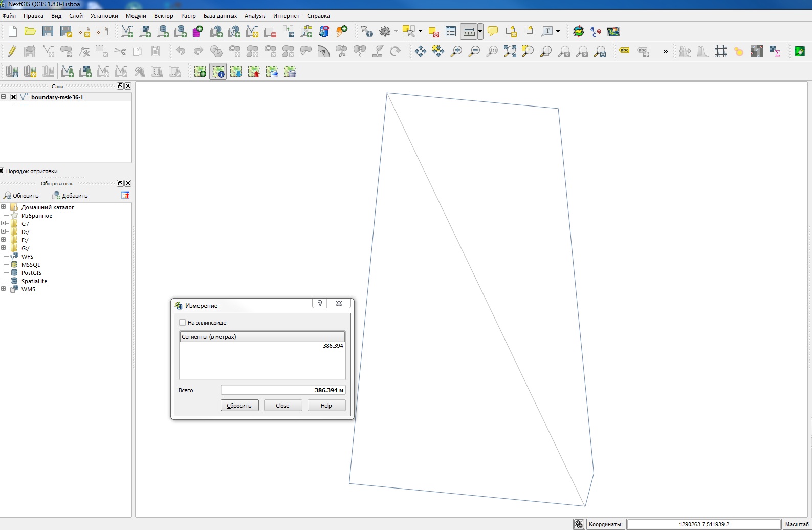
Task: Open the attribute table icon
Action: tap(451, 32)
